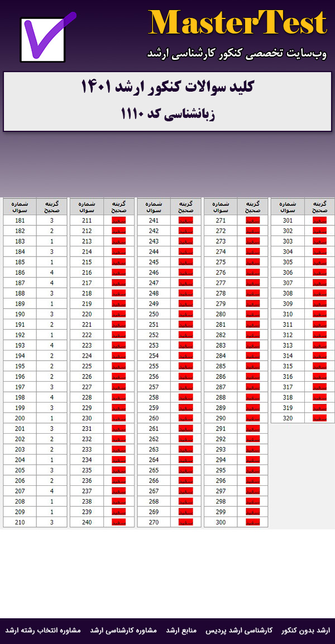Click the شماره سوال header above question 181

20,207
